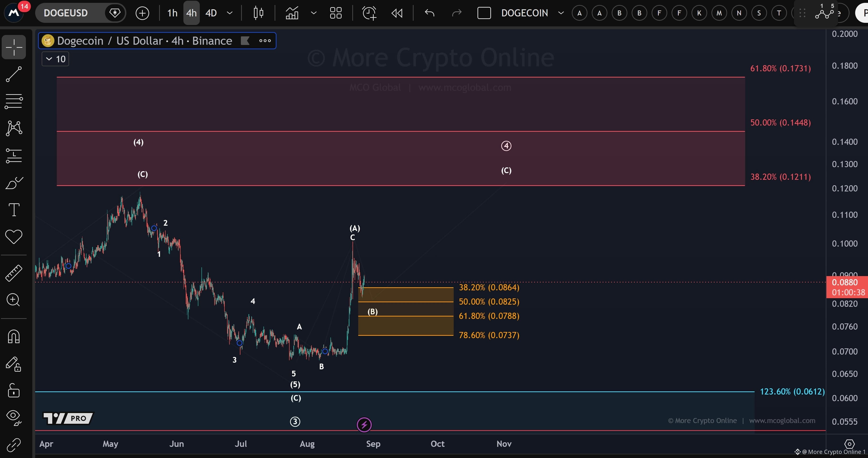Switch to the 4D timeframe

point(211,13)
